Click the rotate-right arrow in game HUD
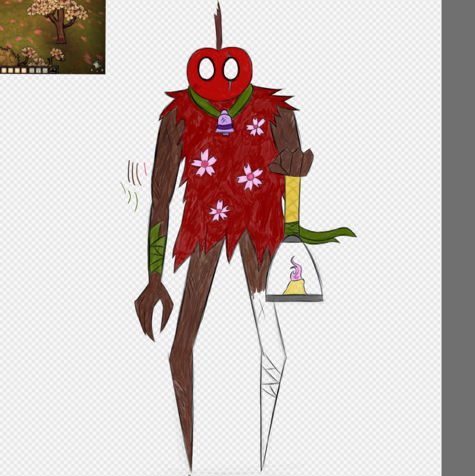 click(102, 71)
